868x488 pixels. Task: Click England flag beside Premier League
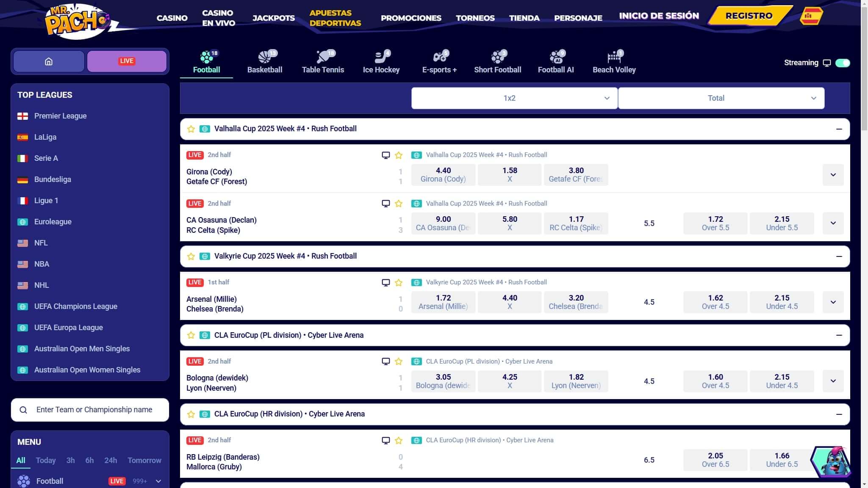(x=22, y=116)
